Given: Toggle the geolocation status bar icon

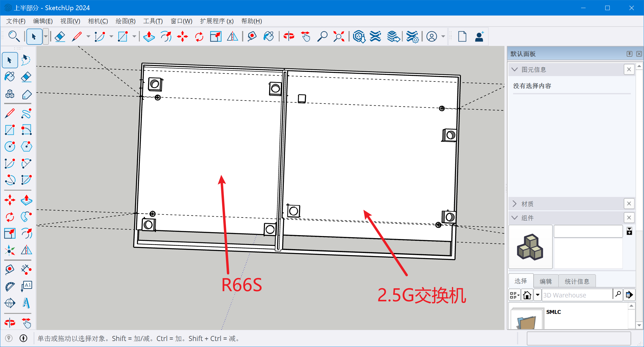Looking at the screenshot, I should (9, 338).
